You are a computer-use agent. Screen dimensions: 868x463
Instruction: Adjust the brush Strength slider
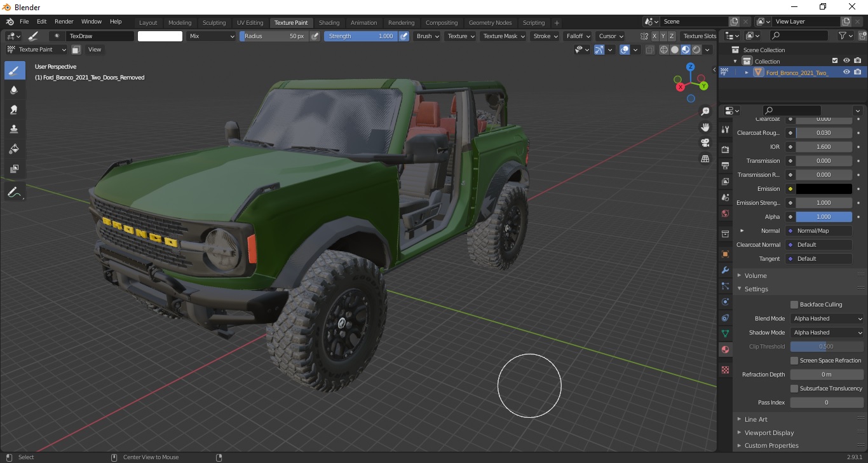pos(361,36)
